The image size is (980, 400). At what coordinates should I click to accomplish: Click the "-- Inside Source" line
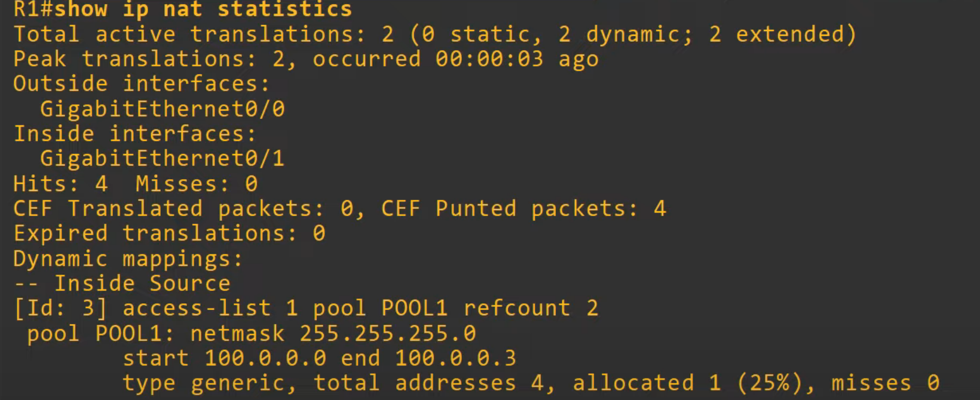click(122, 284)
